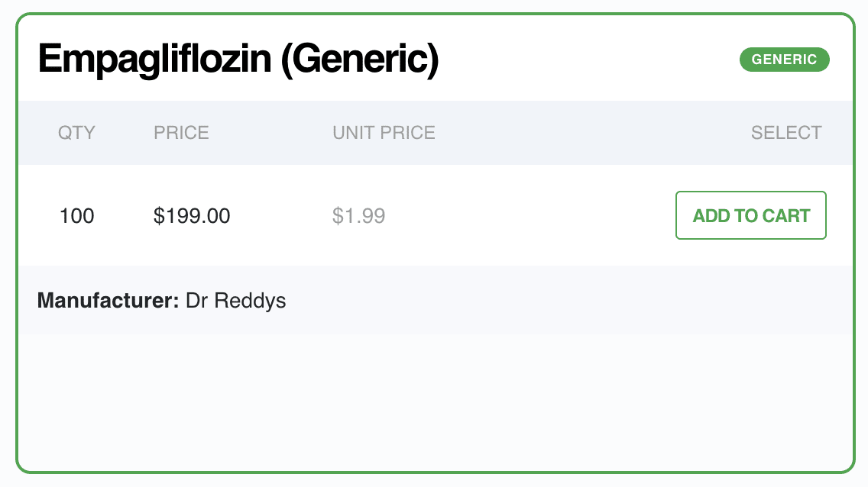Click the quantity value 100
The image size is (868, 487).
76,215
